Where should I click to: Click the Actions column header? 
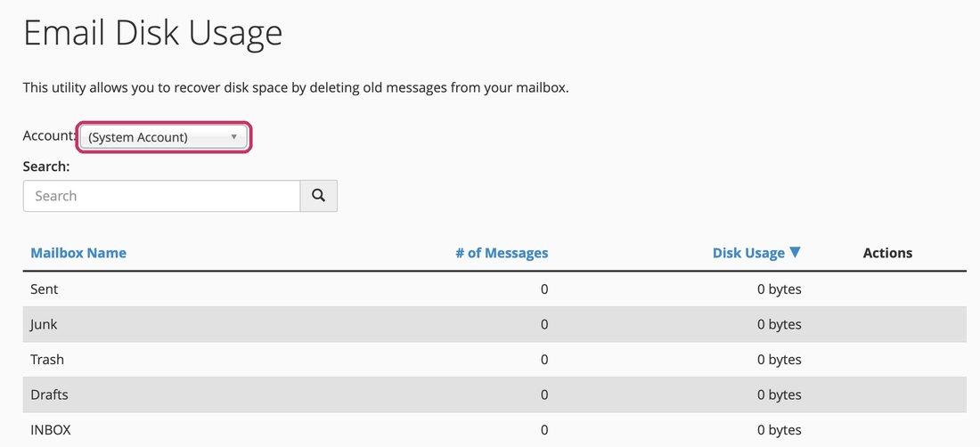[x=887, y=253]
